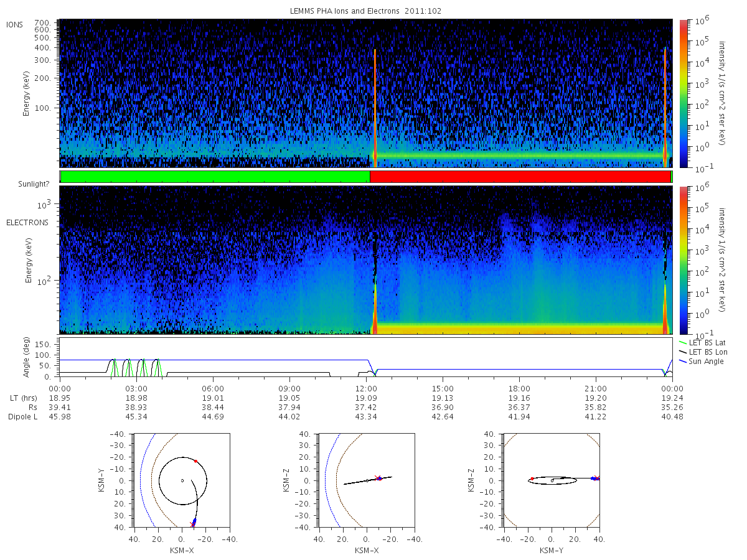The width and height of the screenshot is (747, 560).
Task: Click the '12:00' time axis label
Action: point(366,388)
